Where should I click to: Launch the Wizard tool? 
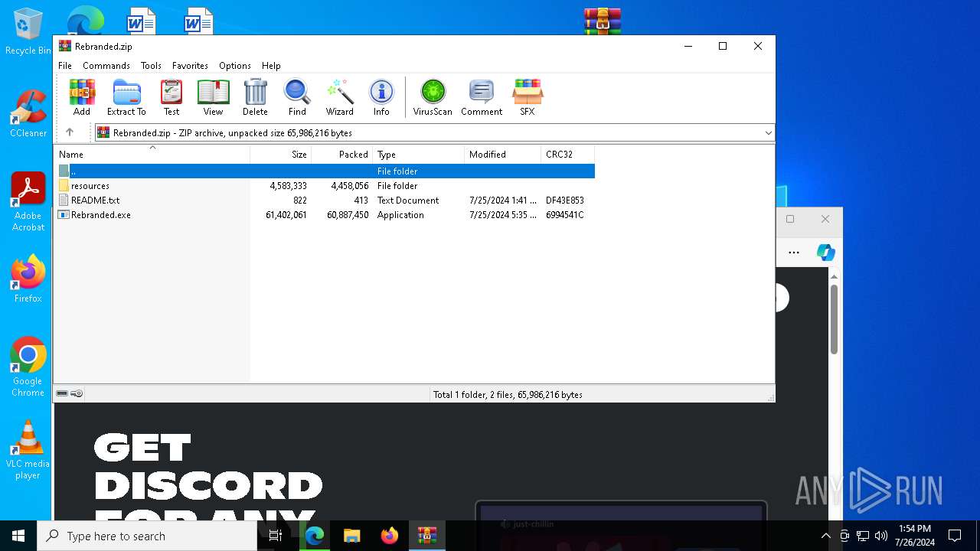click(339, 97)
